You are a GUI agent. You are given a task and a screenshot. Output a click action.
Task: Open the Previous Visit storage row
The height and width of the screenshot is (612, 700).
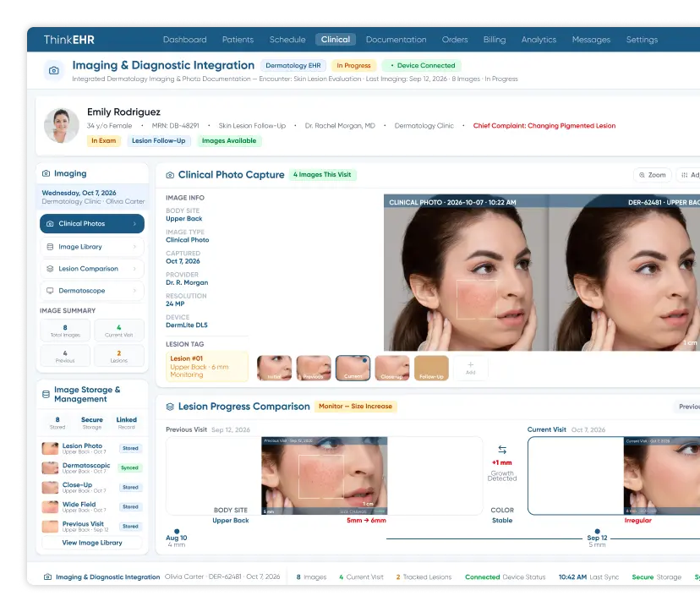point(92,527)
